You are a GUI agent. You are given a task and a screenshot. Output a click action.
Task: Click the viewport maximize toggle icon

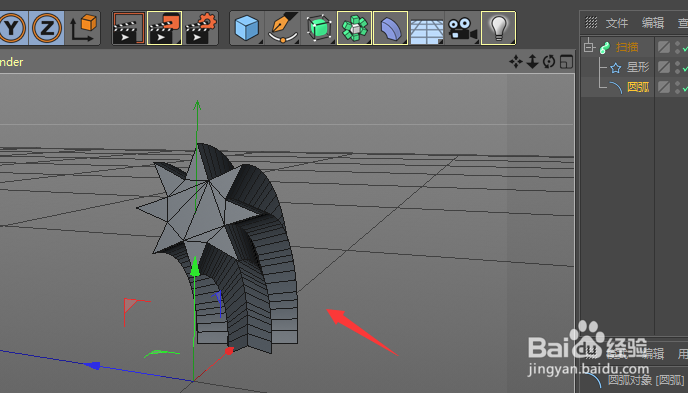pos(566,61)
